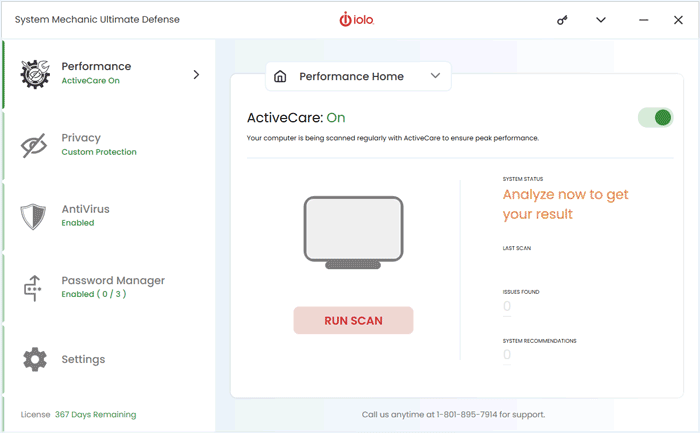This screenshot has width=700, height=433.
Task: Click the home icon beside Performance Home
Action: click(280, 76)
